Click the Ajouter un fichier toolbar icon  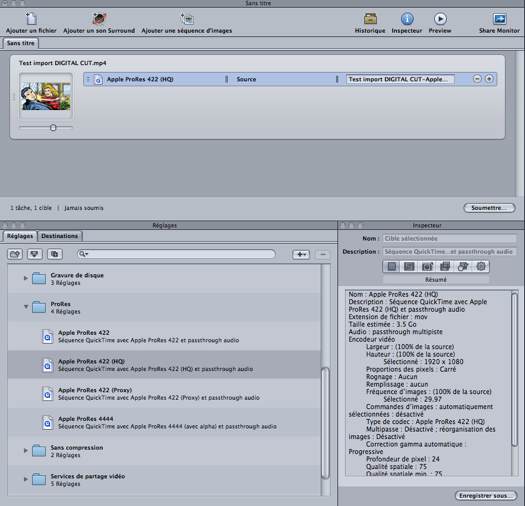click(x=31, y=19)
